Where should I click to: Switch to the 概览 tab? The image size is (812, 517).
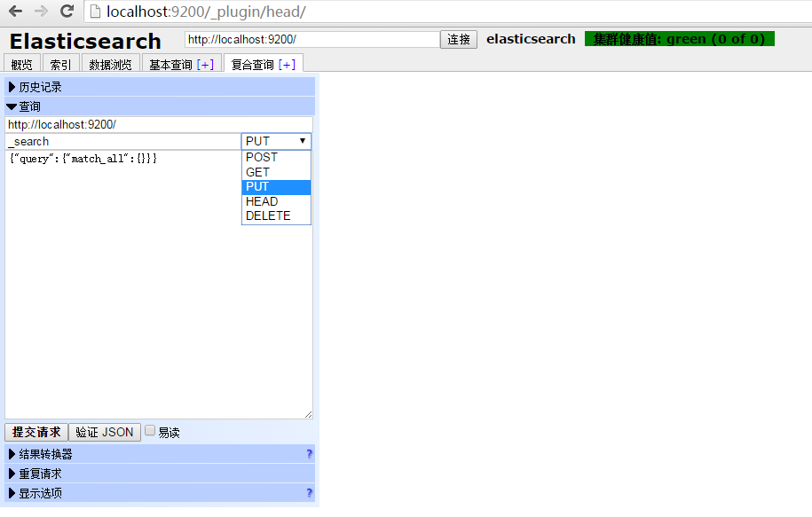point(22,63)
